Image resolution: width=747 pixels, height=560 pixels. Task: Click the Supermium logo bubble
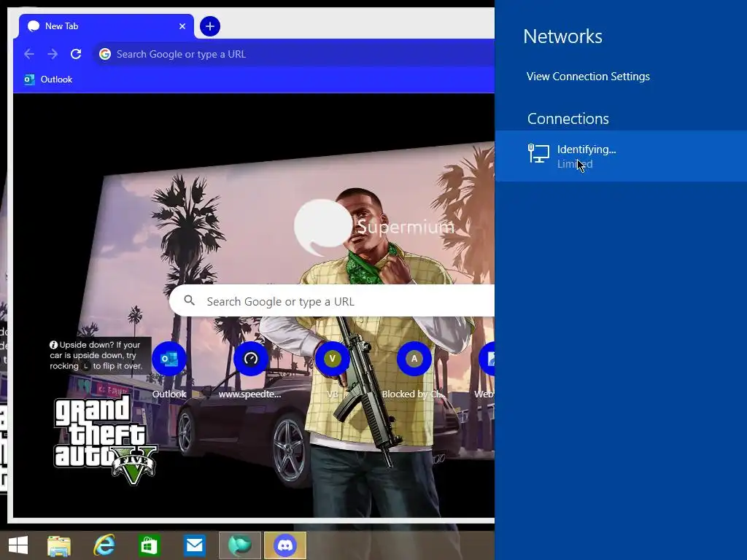click(323, 227)
